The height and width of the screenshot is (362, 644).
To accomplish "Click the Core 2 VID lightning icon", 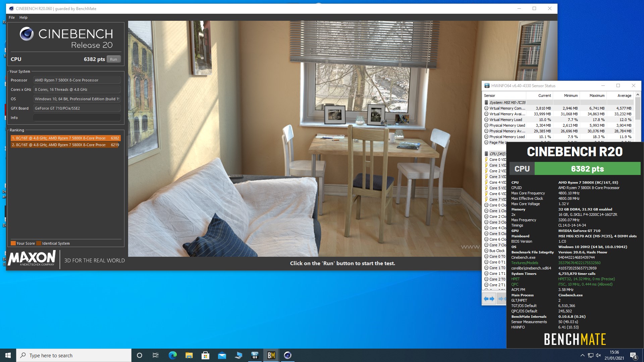I will click(486, 171).
